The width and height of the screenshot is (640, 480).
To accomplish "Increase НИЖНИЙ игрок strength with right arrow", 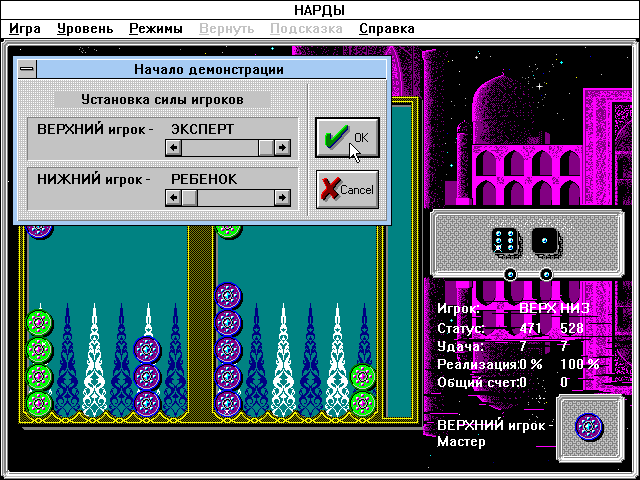I will coord(282,198).
